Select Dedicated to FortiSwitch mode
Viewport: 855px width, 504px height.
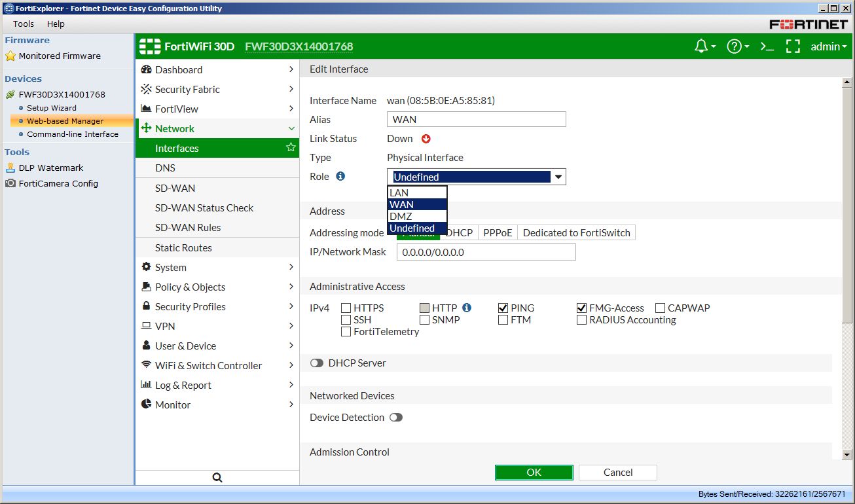(576, 233)
